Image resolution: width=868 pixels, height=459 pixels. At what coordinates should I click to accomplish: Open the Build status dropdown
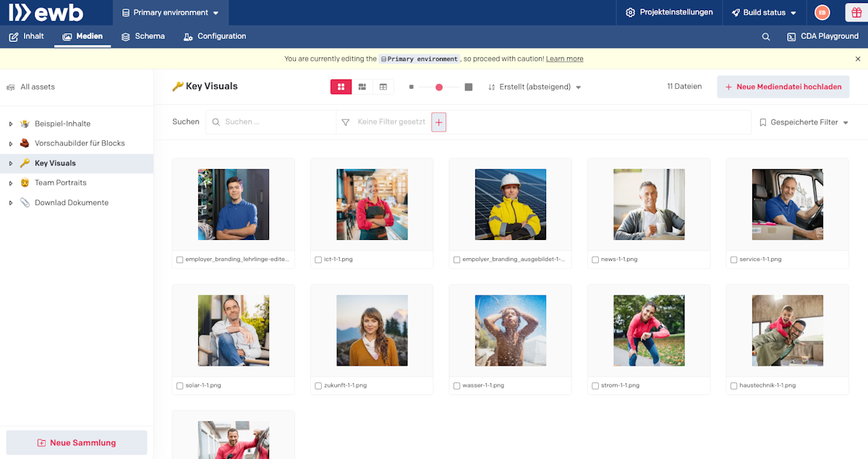[x=764, y=12]
